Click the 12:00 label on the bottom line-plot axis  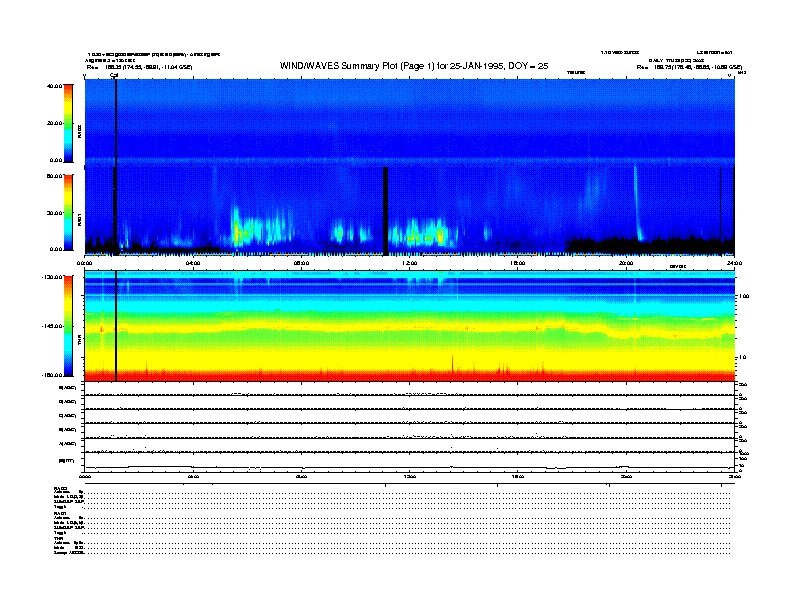(410, 476)
